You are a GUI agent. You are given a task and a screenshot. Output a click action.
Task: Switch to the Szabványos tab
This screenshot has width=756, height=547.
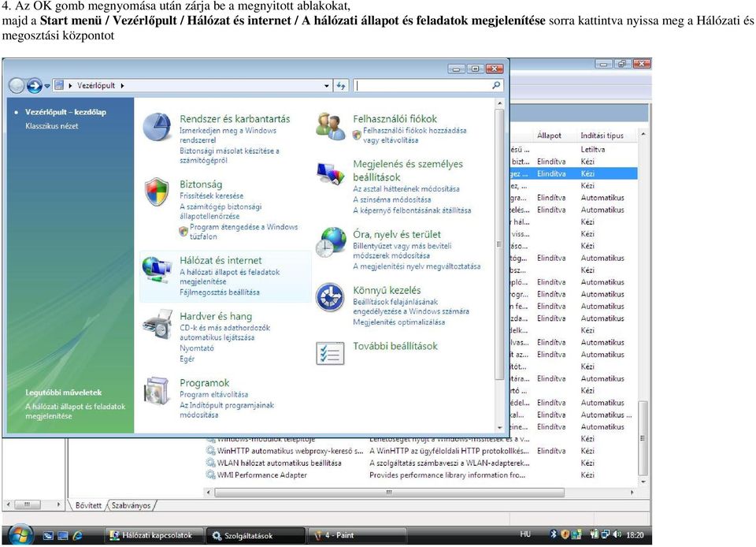132,505
